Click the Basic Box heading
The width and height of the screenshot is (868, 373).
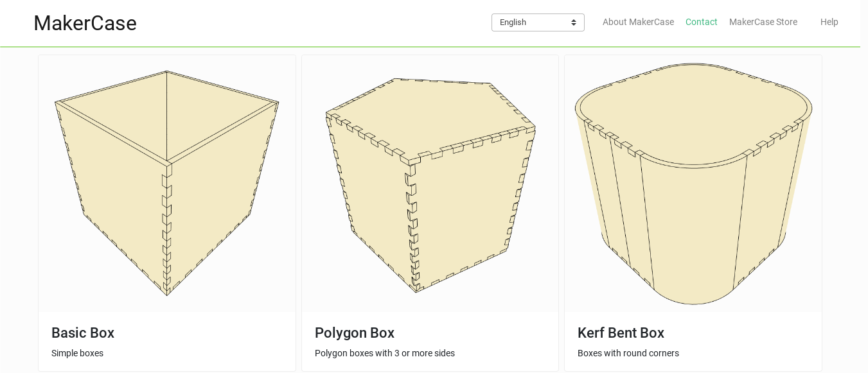tap(83, 333)
